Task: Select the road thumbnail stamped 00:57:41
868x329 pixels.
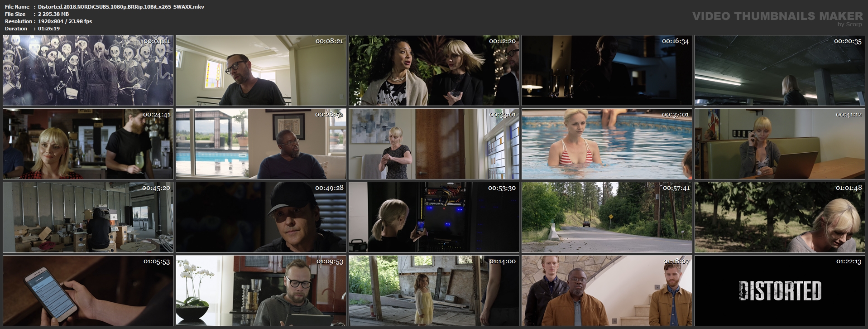Action: (x=607, y=217)
